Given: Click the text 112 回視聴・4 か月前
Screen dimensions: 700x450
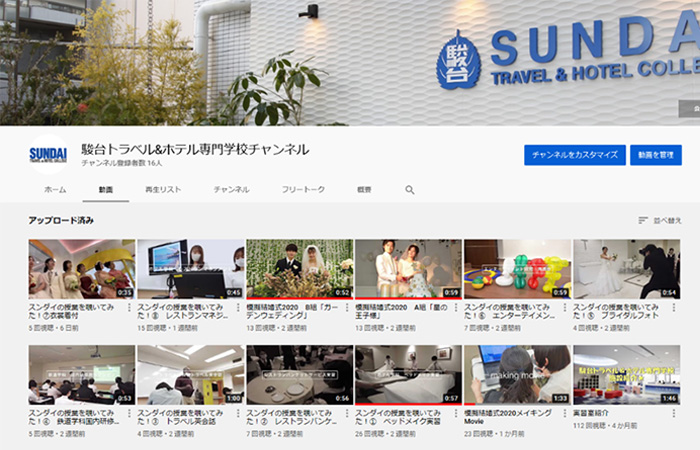Looking at the screenshot, I should [x=605, y=426].
